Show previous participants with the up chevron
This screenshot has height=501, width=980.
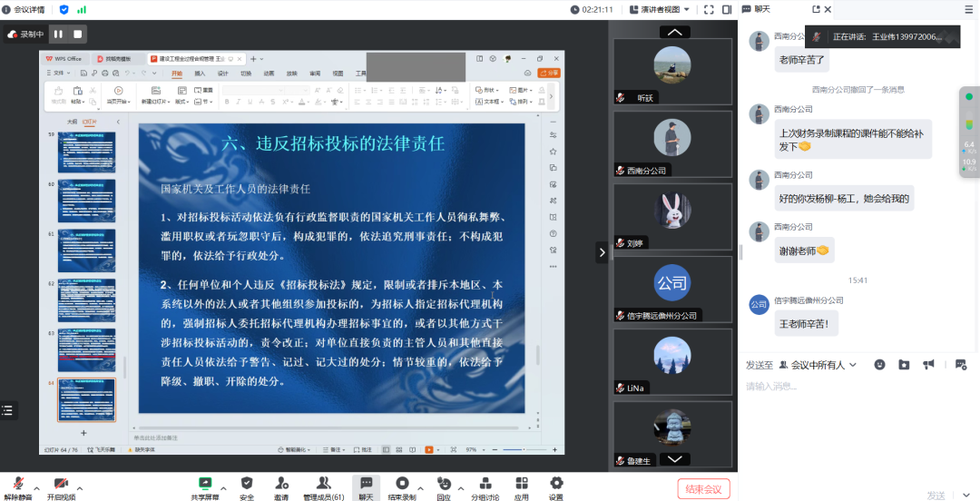point(674,32)
